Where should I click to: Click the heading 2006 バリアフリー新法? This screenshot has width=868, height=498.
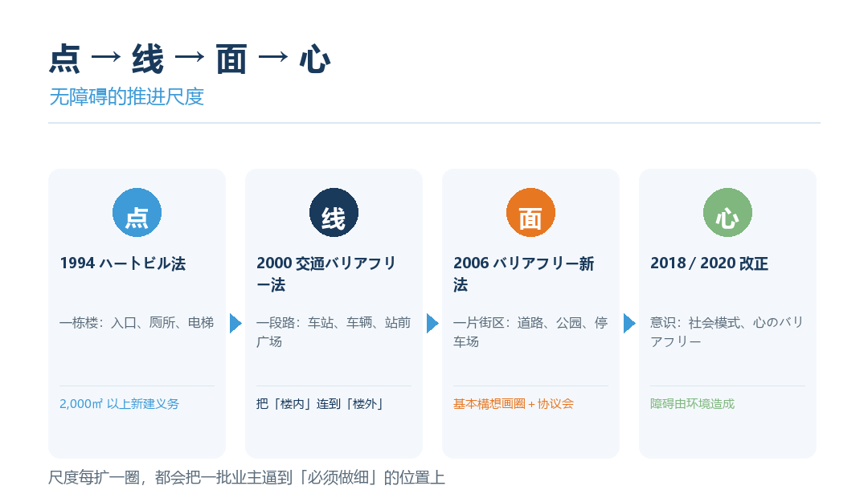(x=524, y=274)
